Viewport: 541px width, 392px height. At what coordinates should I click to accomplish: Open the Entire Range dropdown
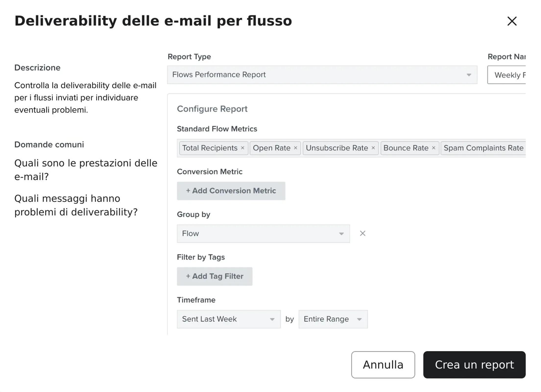[x=333, y=319]
